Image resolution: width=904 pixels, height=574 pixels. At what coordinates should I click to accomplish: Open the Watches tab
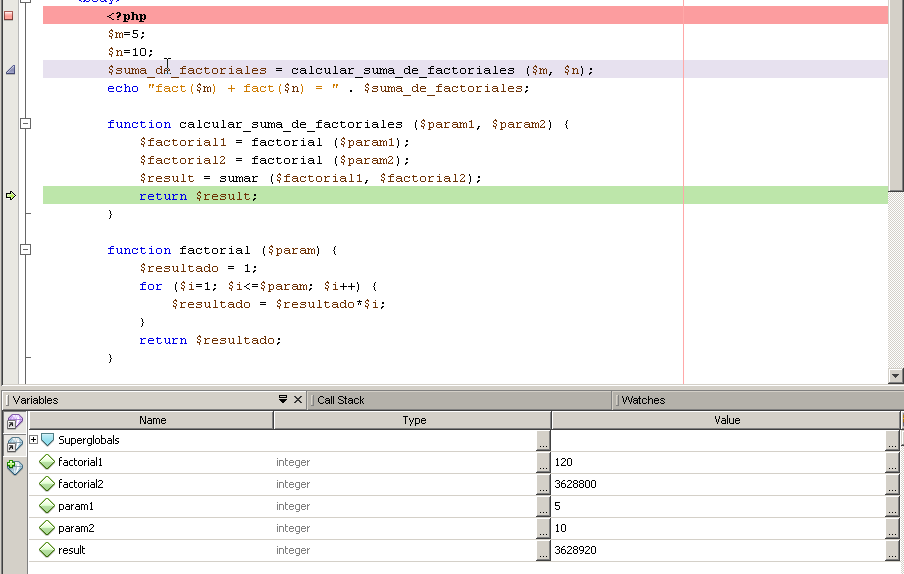tap(643, 400)
